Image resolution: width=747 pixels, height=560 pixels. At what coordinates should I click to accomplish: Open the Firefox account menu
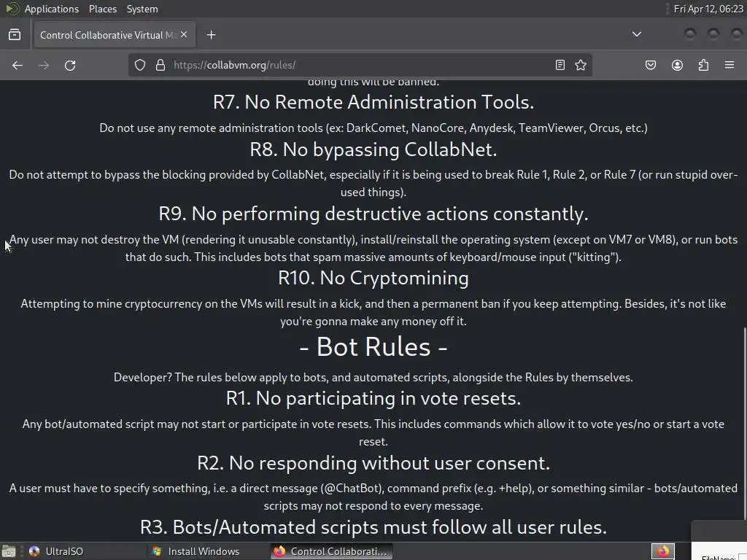point(677,65)
